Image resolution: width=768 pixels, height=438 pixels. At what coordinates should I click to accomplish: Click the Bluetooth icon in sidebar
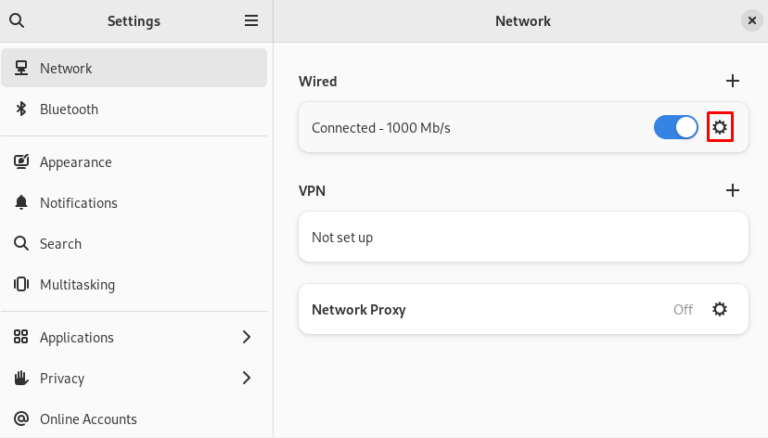[21, 109]
